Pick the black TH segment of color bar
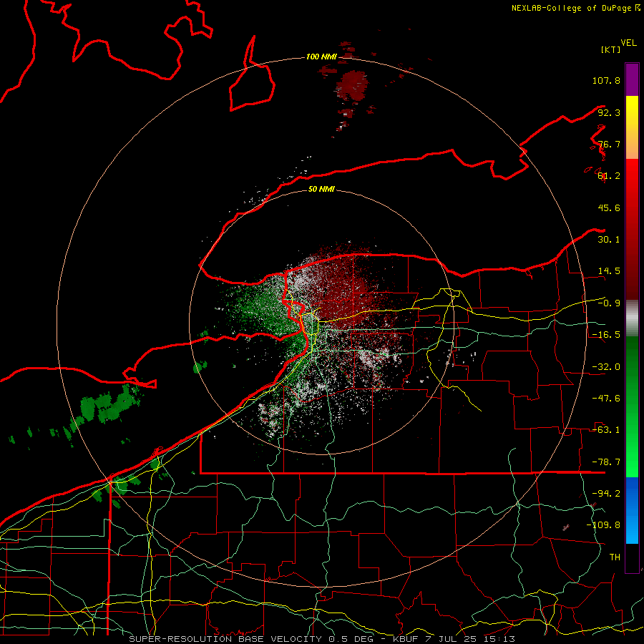 coord(632,557)
